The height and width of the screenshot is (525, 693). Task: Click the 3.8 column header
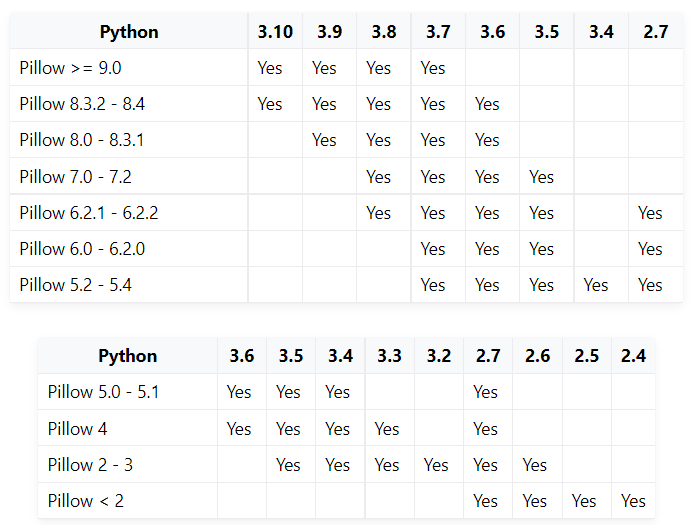tap(383, 32)
